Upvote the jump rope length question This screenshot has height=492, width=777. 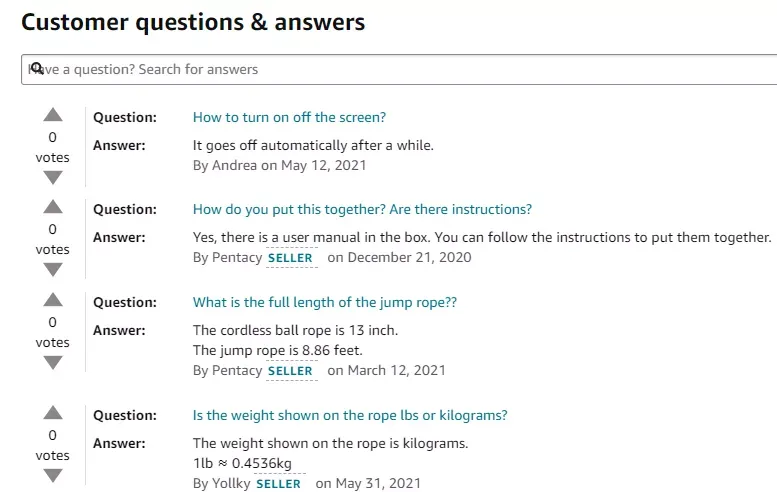pos(53,300)
